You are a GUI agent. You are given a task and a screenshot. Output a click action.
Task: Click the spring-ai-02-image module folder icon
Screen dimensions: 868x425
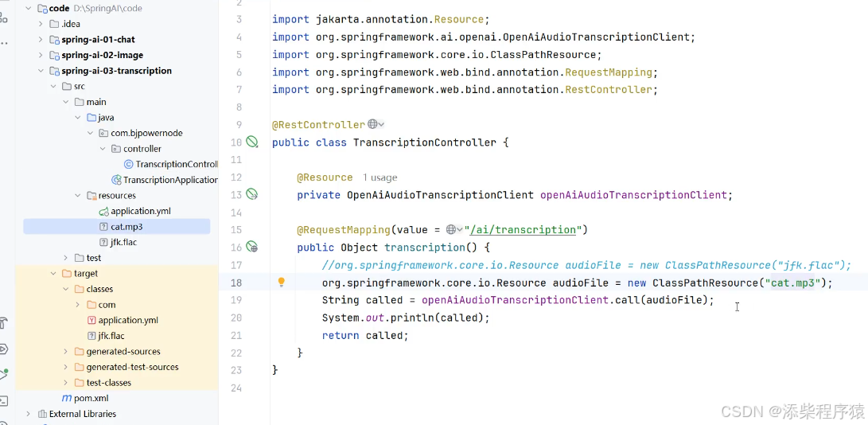pos(54,56)
